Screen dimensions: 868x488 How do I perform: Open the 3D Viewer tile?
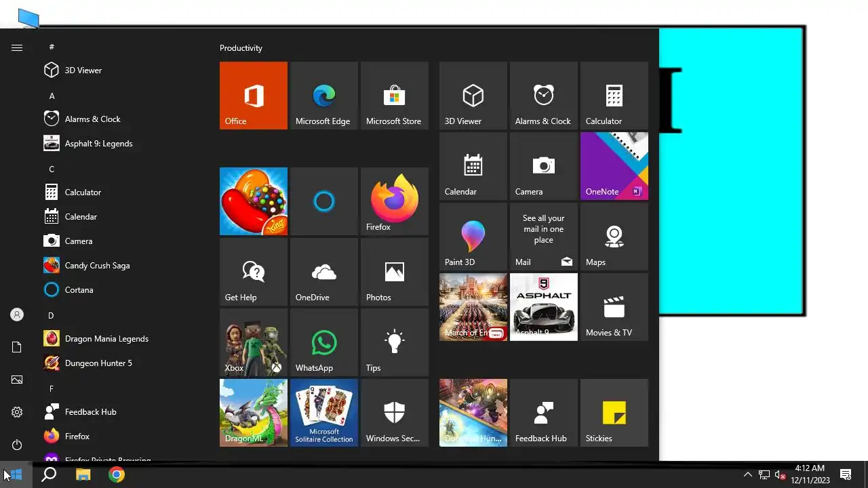coord(473,96)
